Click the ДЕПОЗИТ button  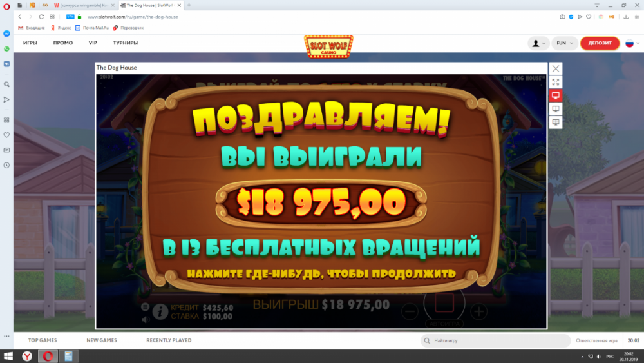pos(600,43)
